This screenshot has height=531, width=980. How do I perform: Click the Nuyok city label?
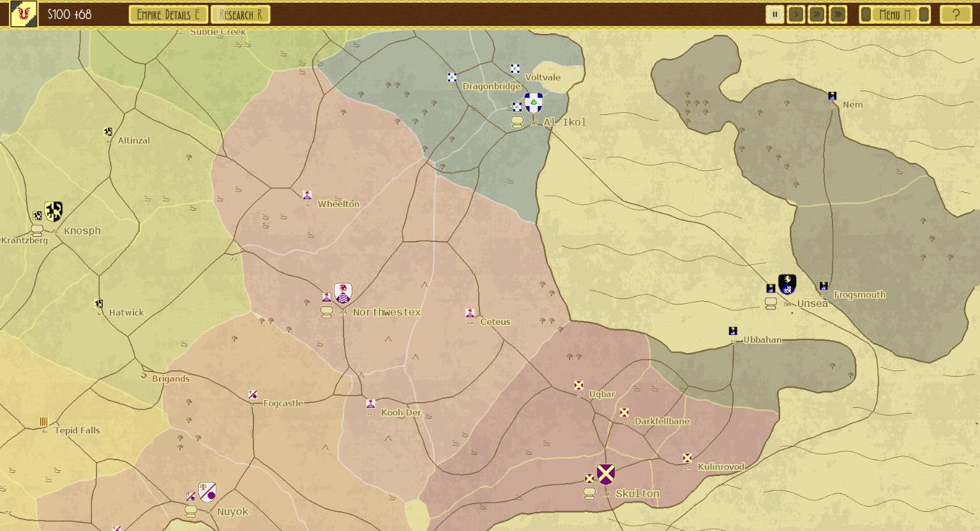point(233,511)
